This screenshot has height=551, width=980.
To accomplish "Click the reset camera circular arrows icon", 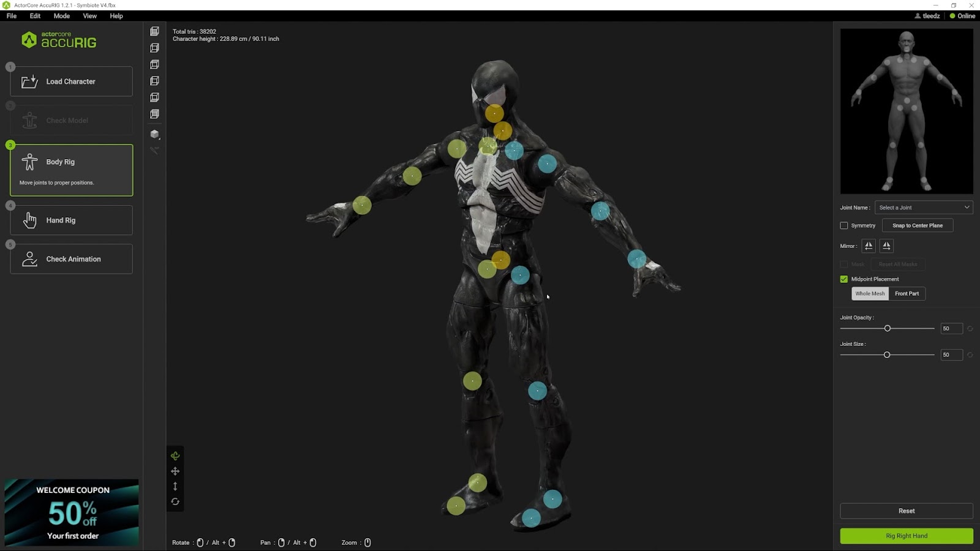I will click(x=175, y=501).
